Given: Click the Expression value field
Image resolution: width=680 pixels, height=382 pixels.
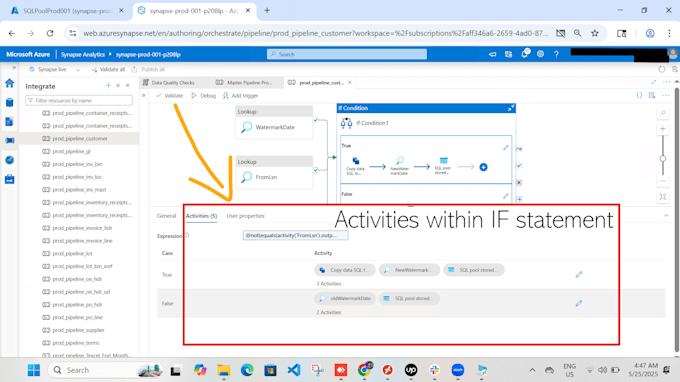Looking at the screenshot, I should click(295, 235).
